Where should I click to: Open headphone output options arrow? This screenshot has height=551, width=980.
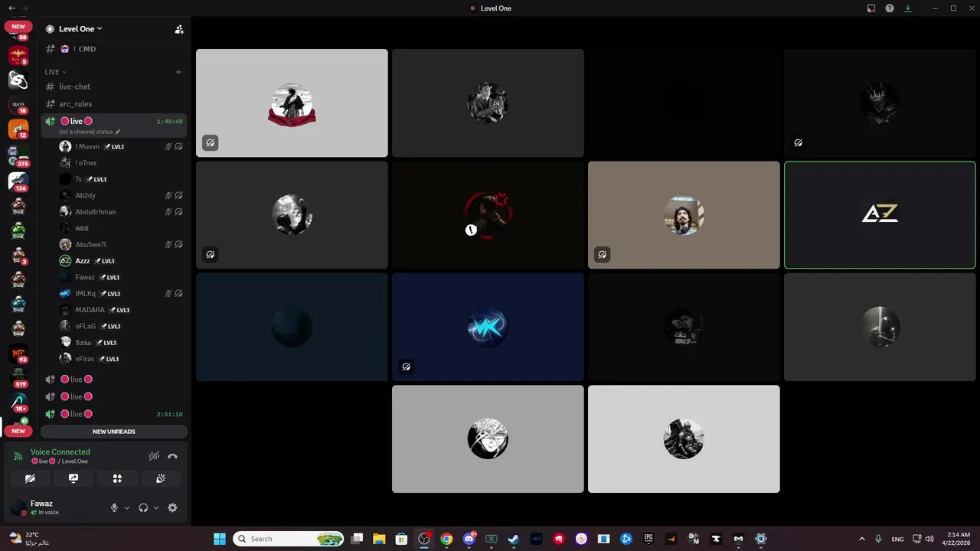pos(156,507)
